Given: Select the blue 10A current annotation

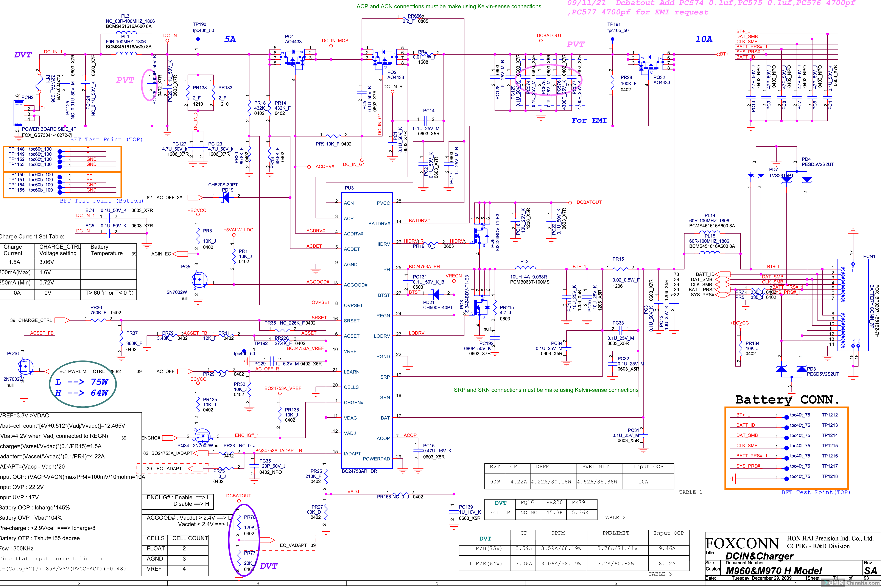Looking at the screenshot, I should [x=704, y=39].
